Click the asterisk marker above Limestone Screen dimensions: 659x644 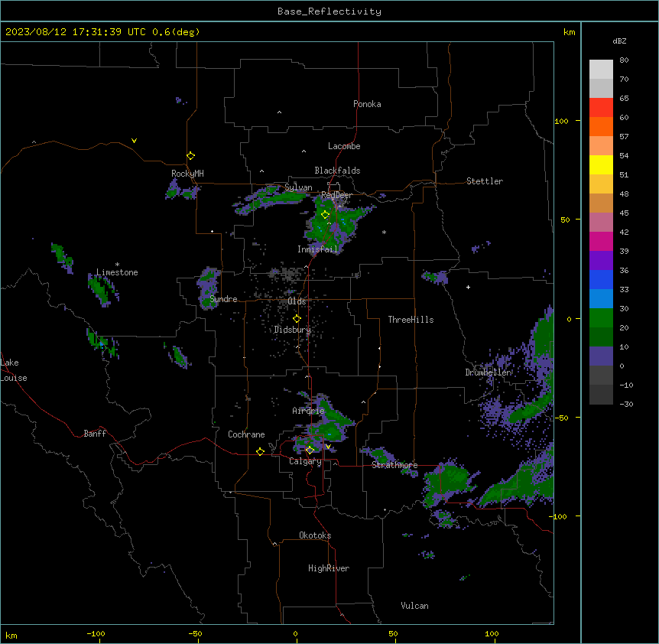117,265
